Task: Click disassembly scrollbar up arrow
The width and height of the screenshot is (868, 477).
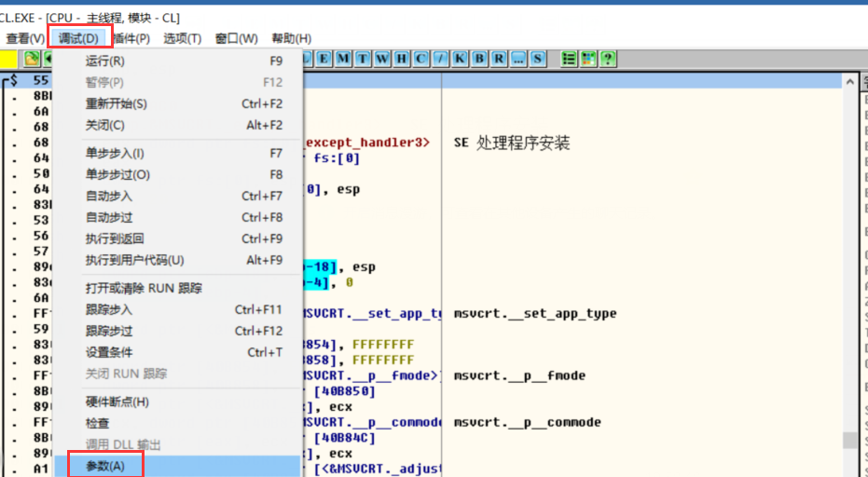Action: click(x=850, y=82)
